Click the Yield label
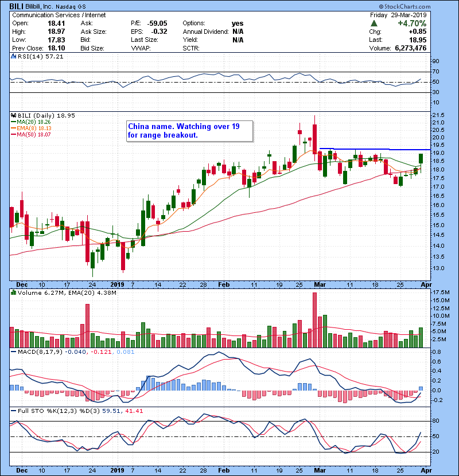 tap(190, 40)
